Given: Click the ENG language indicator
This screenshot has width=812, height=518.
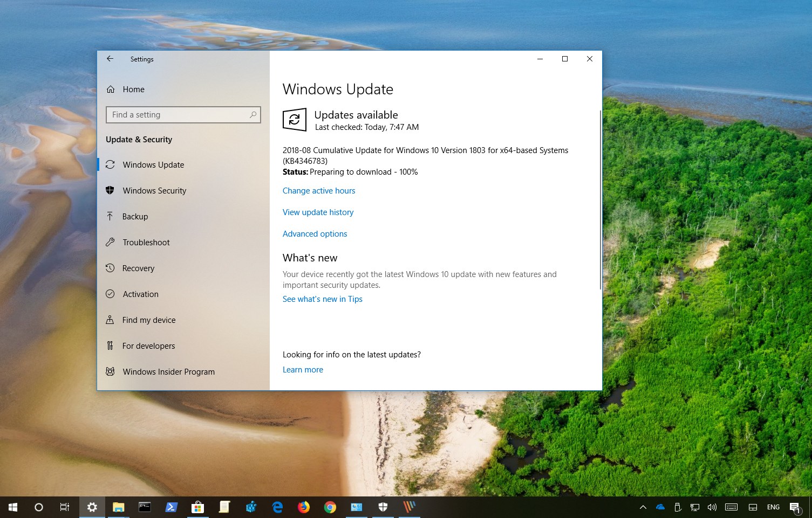Looking at the screenshot, I should click(773, 507).
